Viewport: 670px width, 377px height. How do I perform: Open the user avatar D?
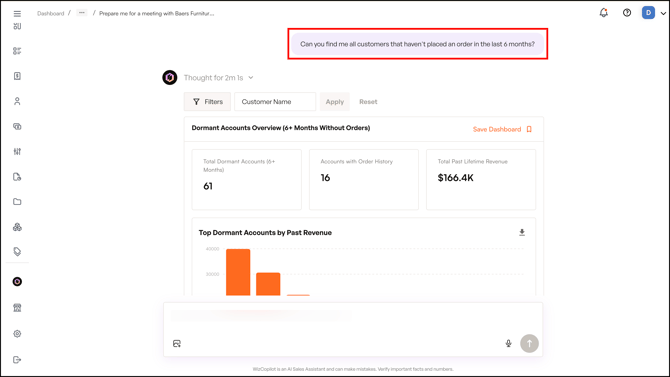[x=648, y=13]
